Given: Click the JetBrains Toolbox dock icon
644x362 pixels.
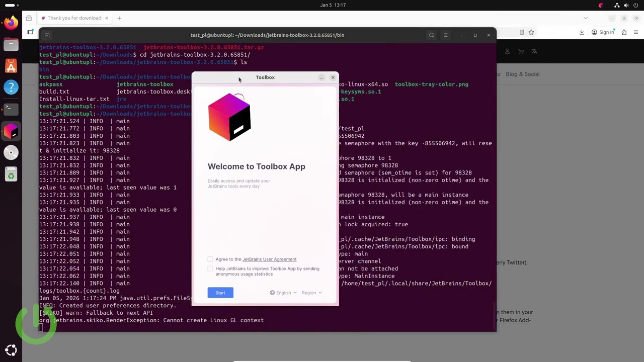Looking at the screenshot, I should pos(11,131).
